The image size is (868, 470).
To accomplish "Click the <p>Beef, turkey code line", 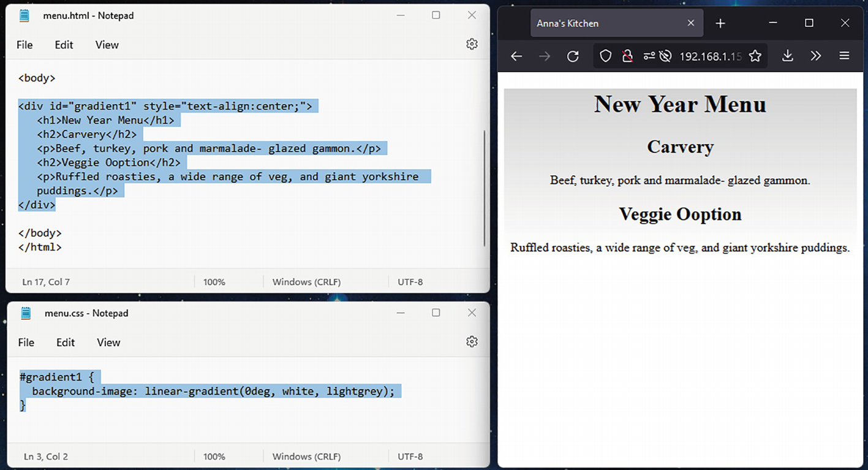I will 209,149.
